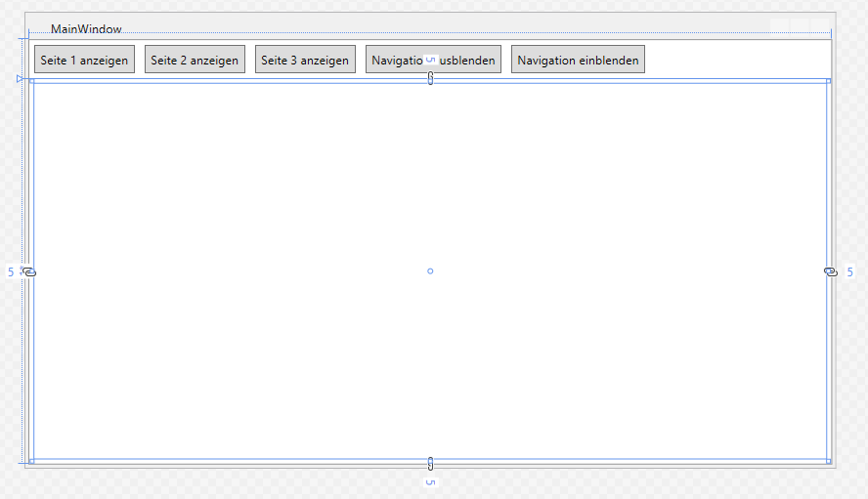Click the bottom margin value 5
This screenshot has height=499, width=868.
(x=430, y=482)
